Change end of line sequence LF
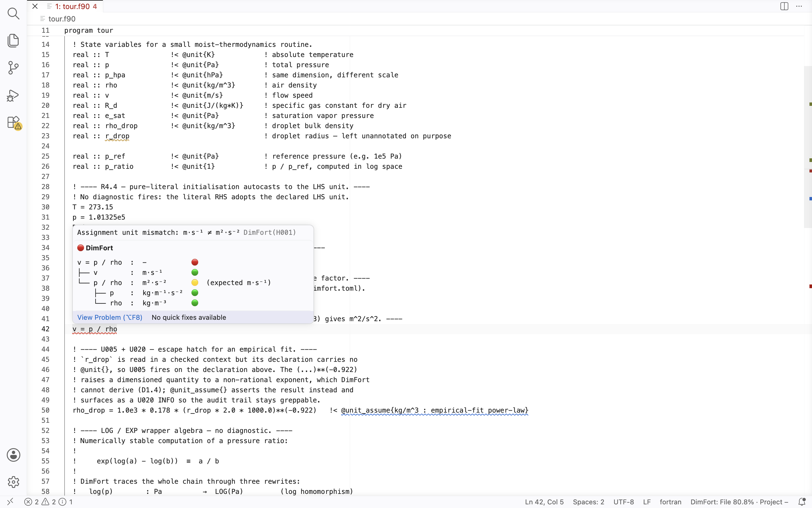812x508 pixels. tap(647, 502)
